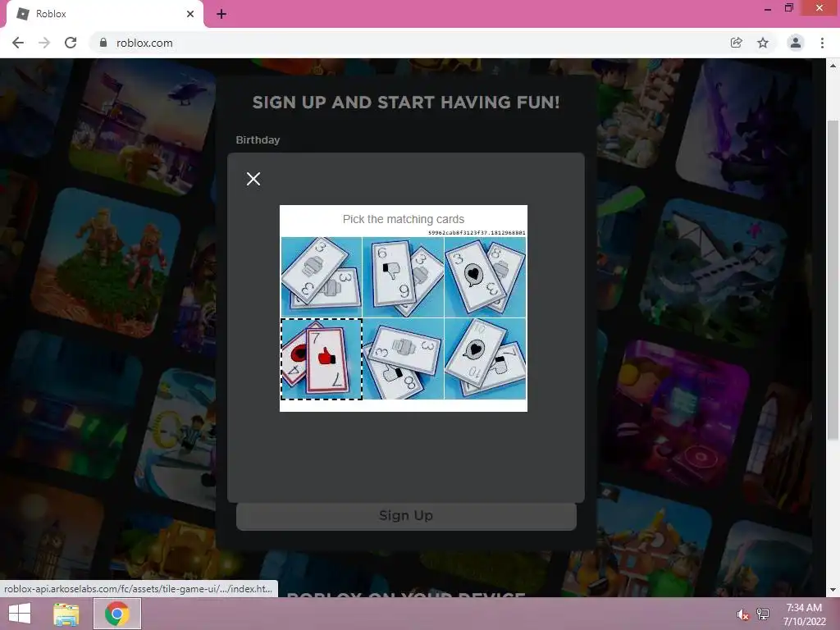Click the vertical scrollbar thumb
Image resolution: width=840 pixels, height=630 pixels.
pyautogui.click(x=833, y=279)
